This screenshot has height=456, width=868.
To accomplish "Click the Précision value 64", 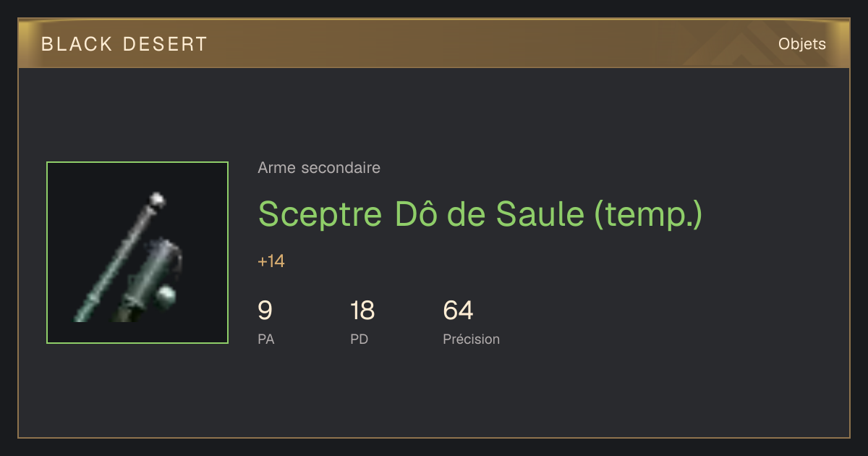I will click(458, 311).
